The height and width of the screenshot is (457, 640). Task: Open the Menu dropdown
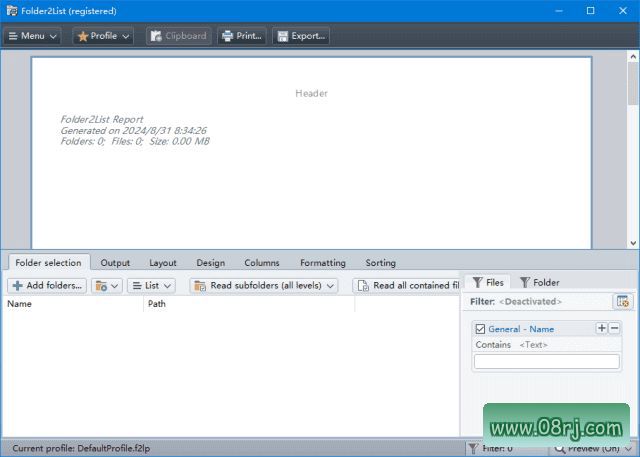pos(33,36)
